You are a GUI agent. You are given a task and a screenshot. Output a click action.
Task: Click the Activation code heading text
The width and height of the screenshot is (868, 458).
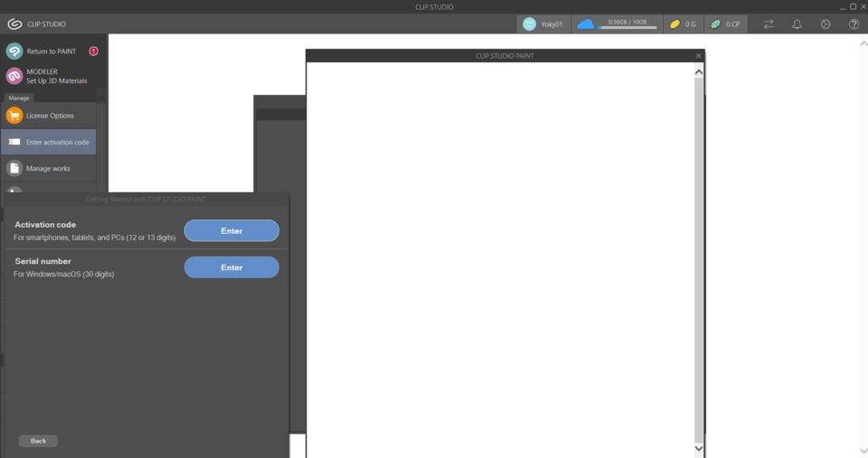[45, 225]
